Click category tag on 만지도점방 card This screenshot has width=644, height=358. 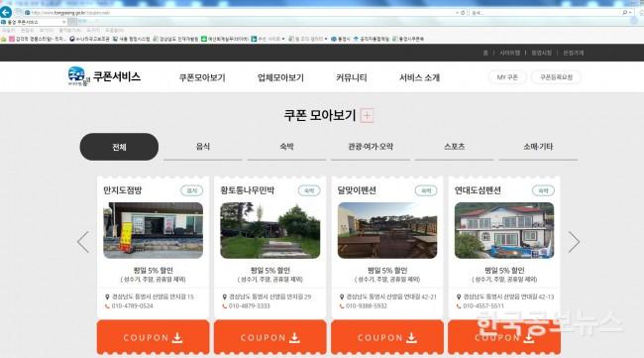[x=192, y=190]
